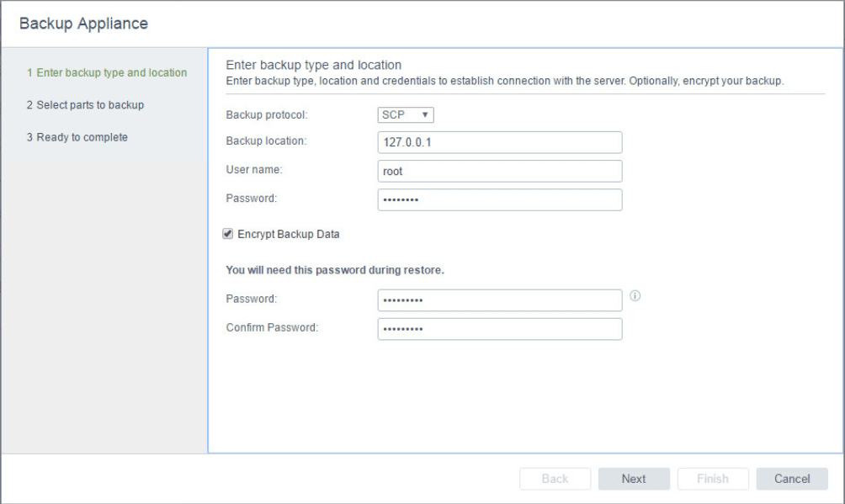Click the Backup Appliance dialog title
The width and height of the screenshot is (845, 504).
coord(83,24)
